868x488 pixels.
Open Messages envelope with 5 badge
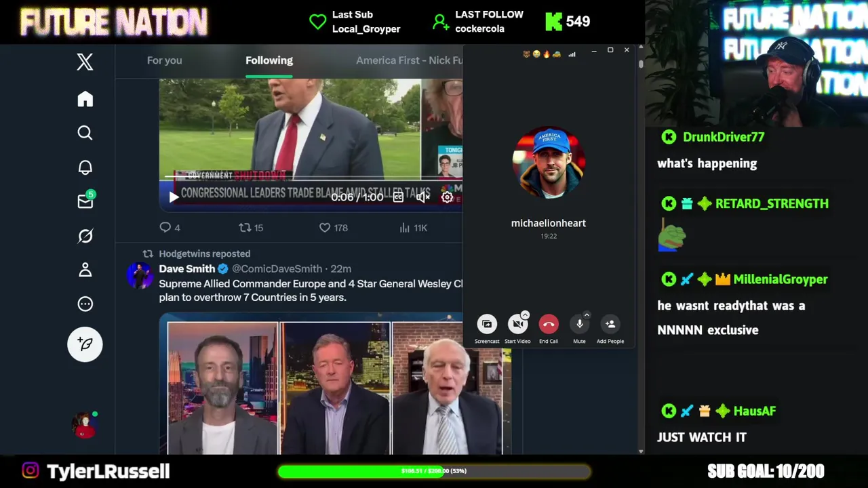point(85,201)
